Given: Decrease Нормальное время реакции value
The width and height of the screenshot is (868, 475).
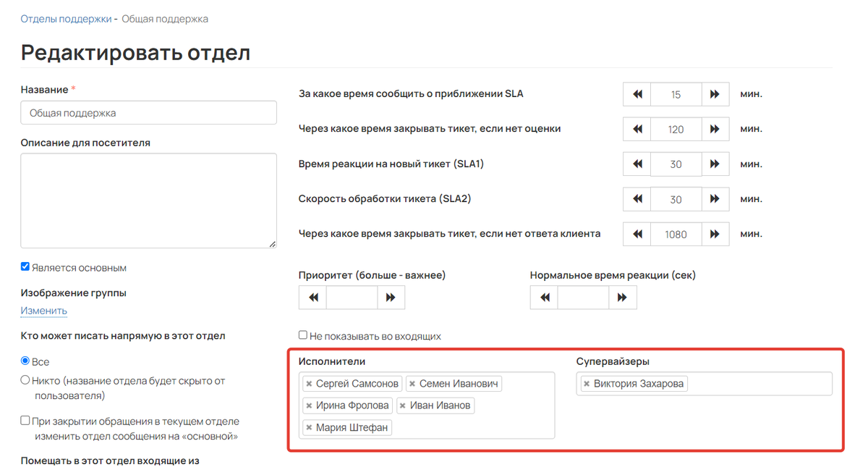Looking at the screenshot, I should point(545,298).
